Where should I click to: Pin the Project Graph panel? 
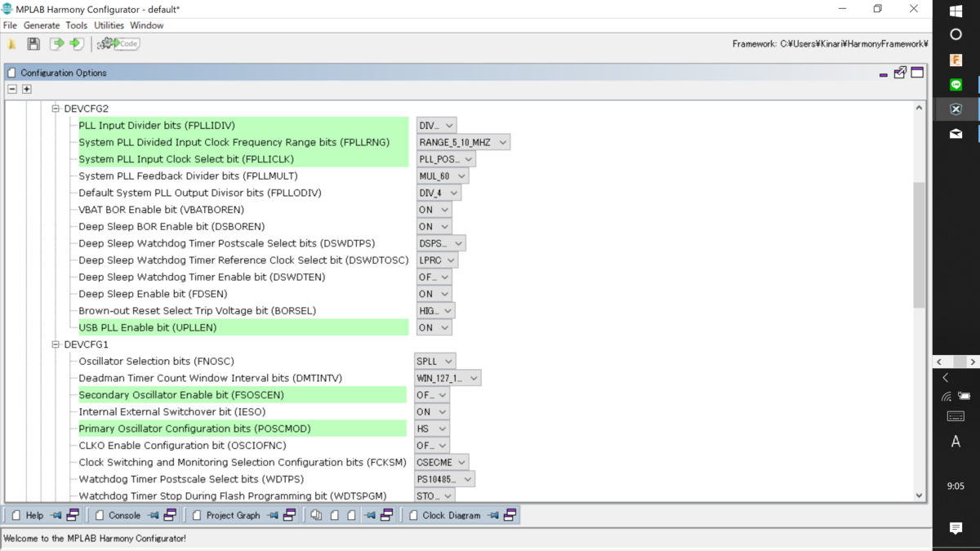[x=272, y=515]
